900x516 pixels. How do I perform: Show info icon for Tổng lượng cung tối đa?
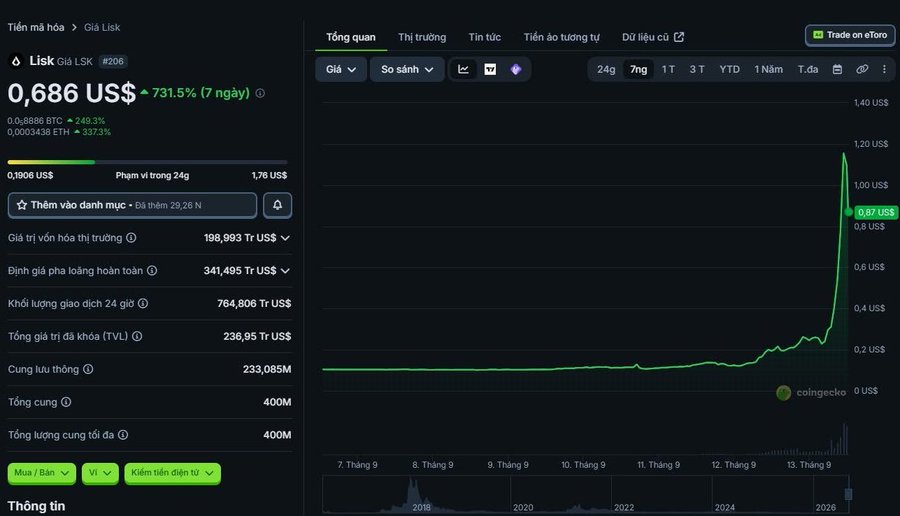pos(123,434)
